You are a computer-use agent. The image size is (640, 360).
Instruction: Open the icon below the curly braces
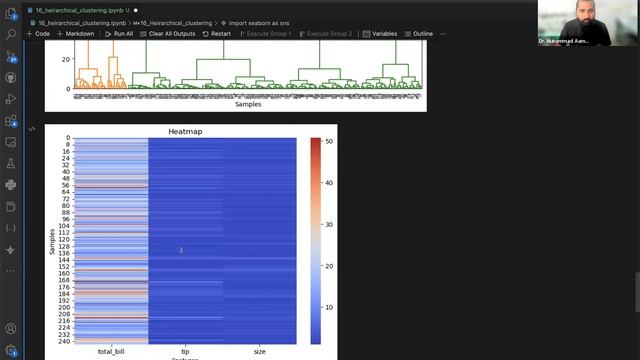[x=11, y=249]
